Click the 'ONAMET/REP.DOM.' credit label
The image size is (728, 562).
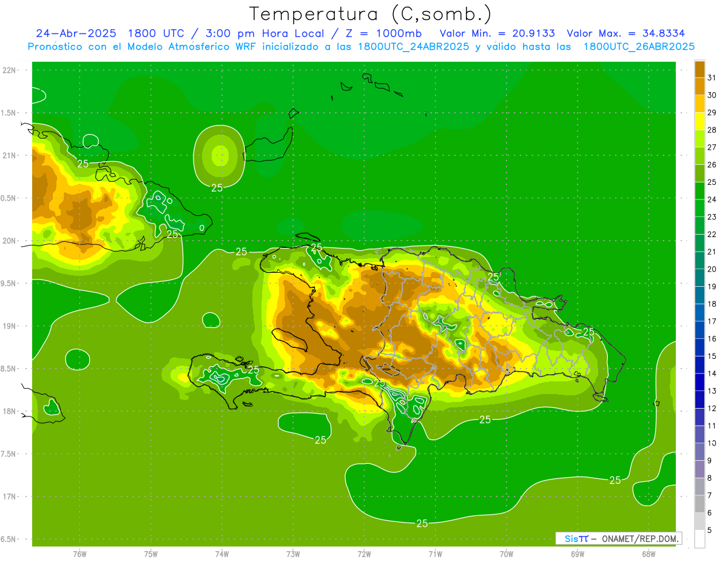pos(641,538)
